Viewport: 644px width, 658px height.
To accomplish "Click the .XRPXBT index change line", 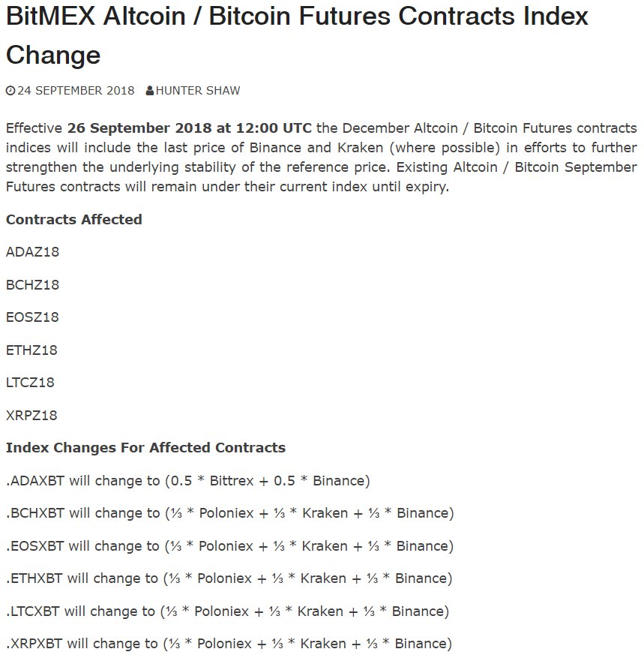I will click(x=229, y=644).
